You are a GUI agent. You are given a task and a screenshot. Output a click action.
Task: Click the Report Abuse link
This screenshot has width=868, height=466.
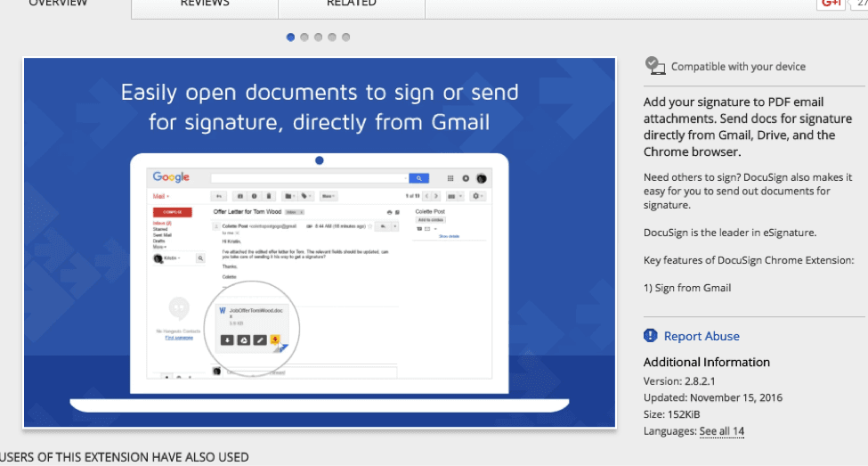[702, 336]
